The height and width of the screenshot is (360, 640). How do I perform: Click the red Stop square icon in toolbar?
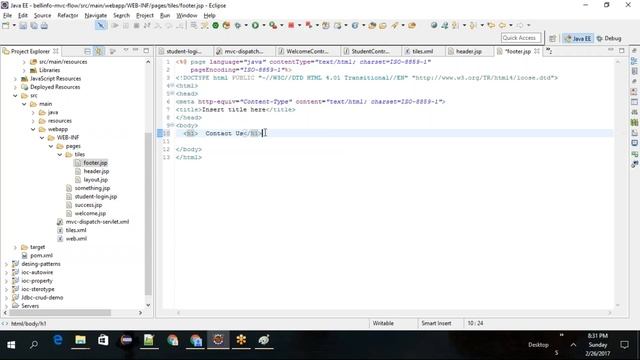(x=291, y=25)
